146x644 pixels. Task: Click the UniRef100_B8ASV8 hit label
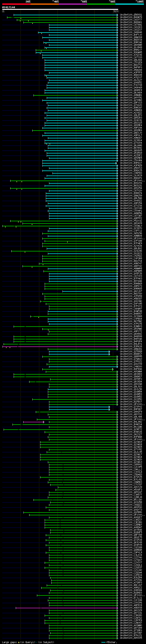pyautogui.click(x=131, y=75)
